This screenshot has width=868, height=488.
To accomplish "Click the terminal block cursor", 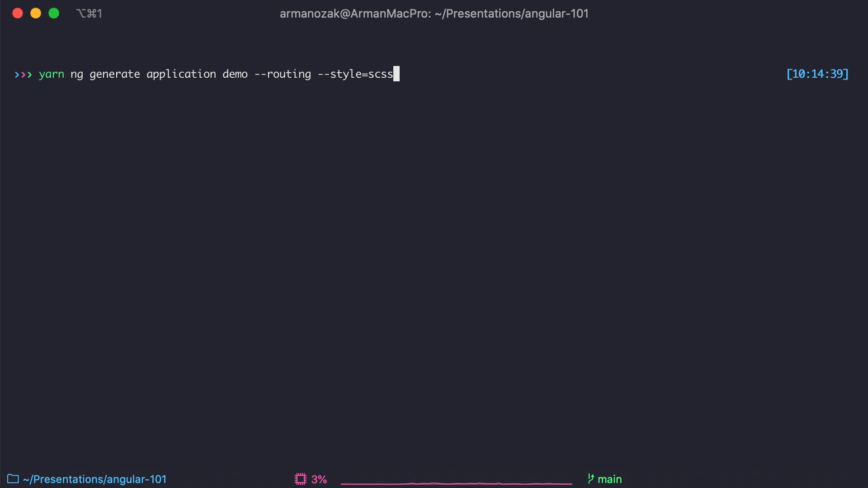I will point(396,74).
